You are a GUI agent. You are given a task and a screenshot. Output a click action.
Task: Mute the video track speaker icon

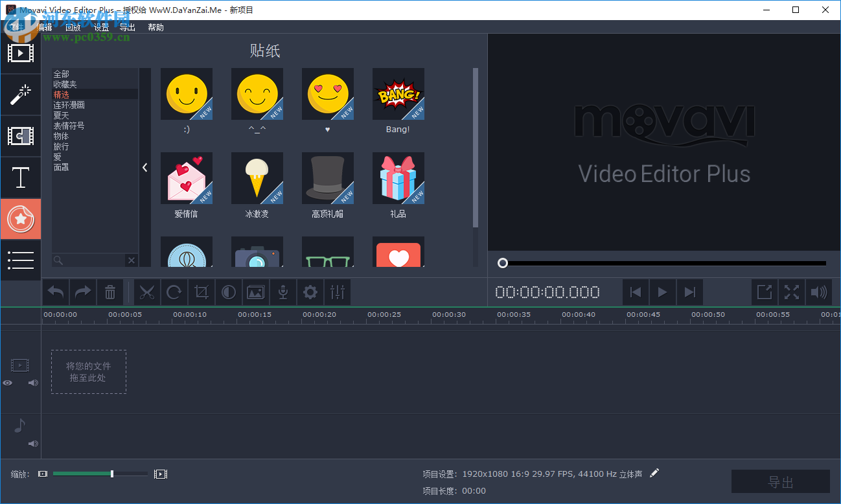point(32,383)
